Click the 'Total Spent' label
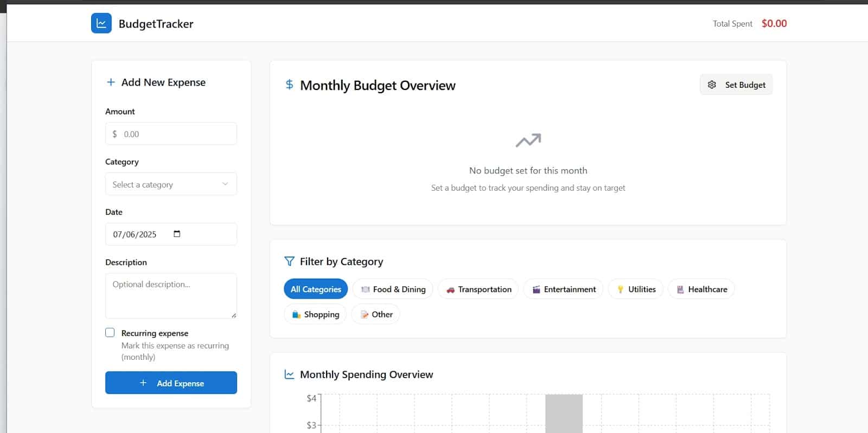Screen dimensions: 868x433 coord(732,24)
